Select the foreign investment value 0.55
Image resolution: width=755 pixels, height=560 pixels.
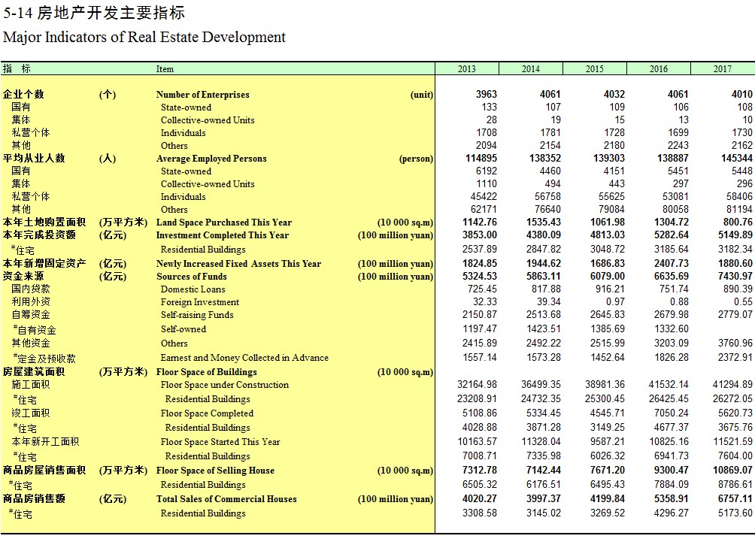(744, 301)
